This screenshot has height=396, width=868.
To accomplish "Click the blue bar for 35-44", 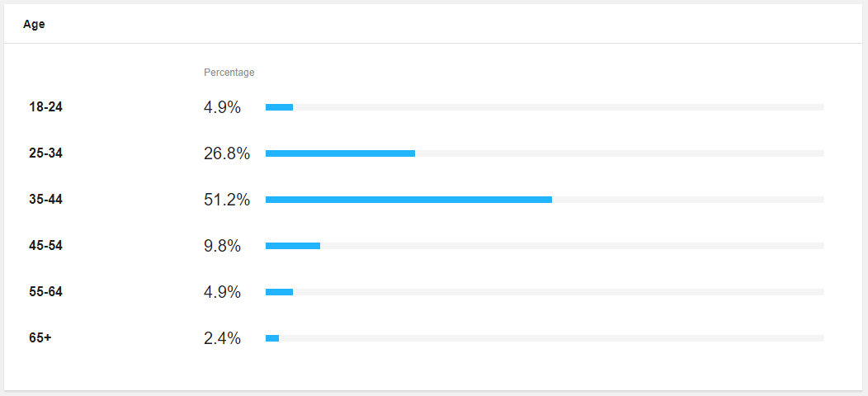I will pos(408,200).
